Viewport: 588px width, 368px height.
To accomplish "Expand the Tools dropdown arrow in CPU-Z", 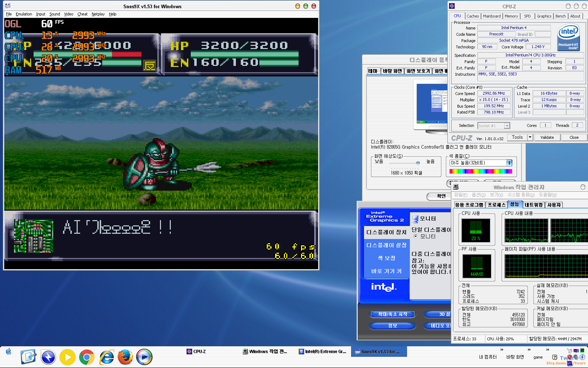I will [530, 137].
